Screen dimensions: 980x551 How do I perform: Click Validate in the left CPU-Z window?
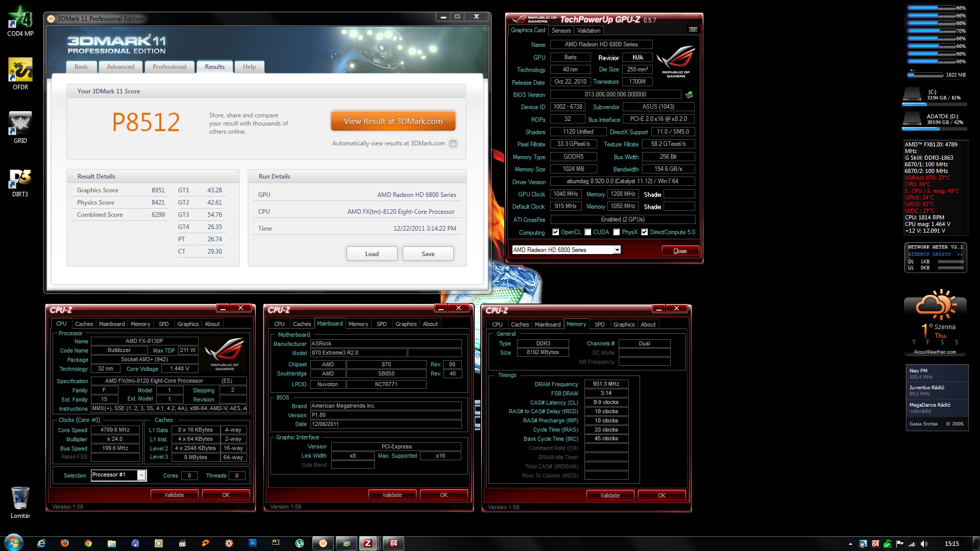pos(174,495)
